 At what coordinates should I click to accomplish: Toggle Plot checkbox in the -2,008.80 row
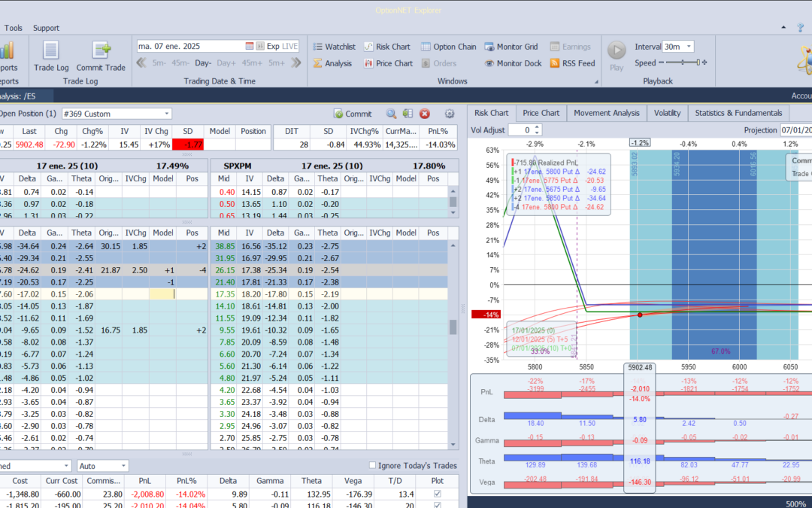[x=437, y=494]
